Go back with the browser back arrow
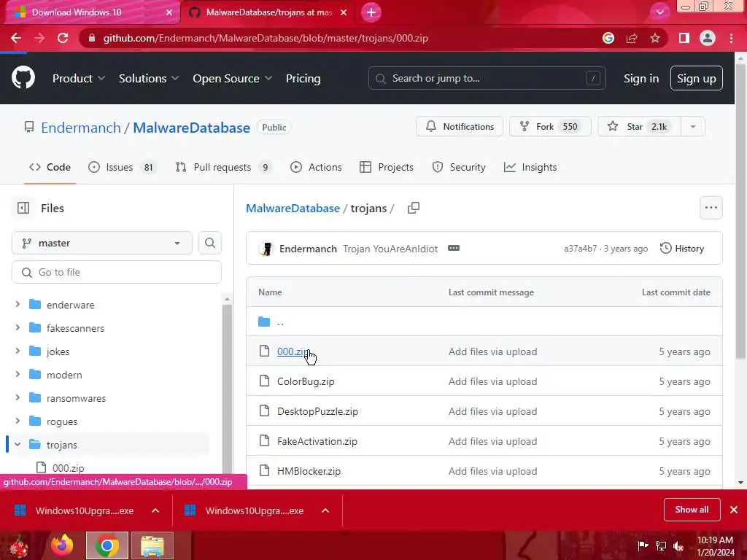Screen dimensions: 747x560 pyautogui.click(x=16, y=38)
